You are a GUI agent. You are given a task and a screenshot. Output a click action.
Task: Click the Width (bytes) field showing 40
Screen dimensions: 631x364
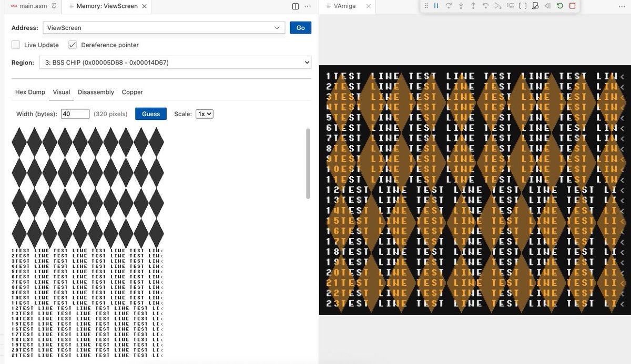click(x=75, y=114)
